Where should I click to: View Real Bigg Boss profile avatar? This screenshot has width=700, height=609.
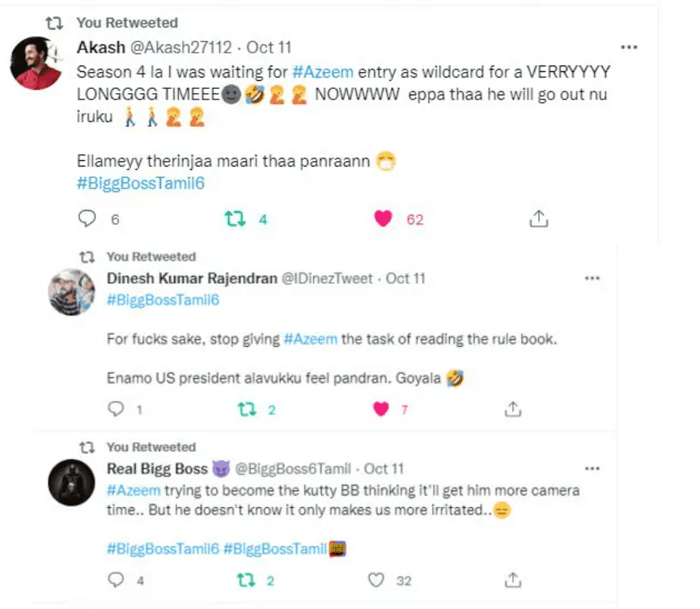point(72,484)
